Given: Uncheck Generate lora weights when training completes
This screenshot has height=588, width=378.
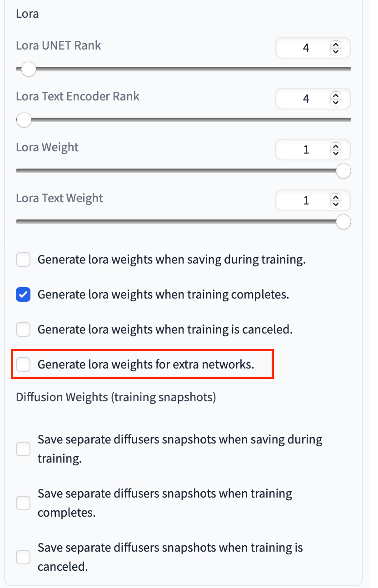Looking at the screenshot, I should pyautogui.click(x=23, y=294).
